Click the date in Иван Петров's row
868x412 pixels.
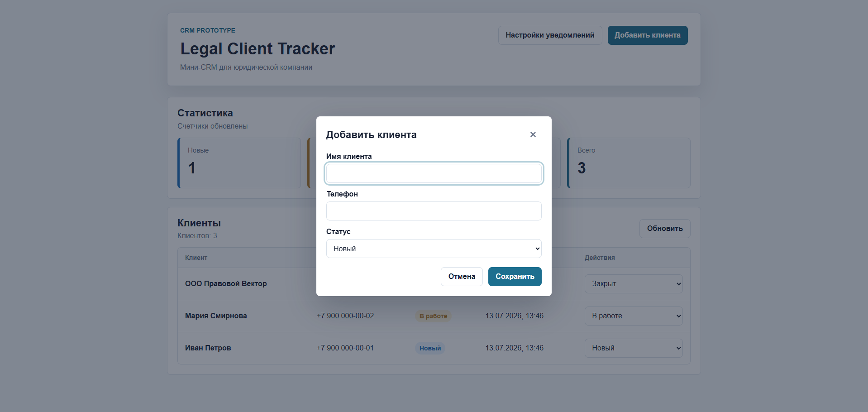click(515, 348)
